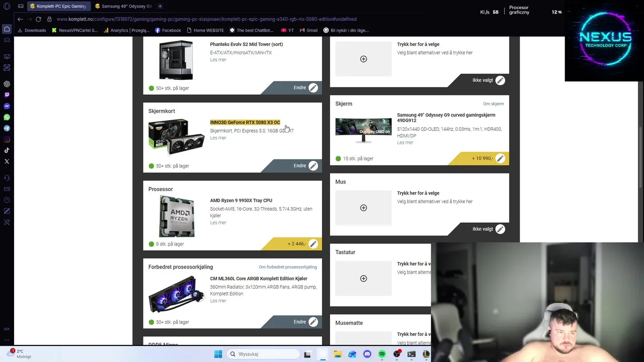644x362 pixels.
Task: Click the Musematte card heading
Action: coord(349,323)
